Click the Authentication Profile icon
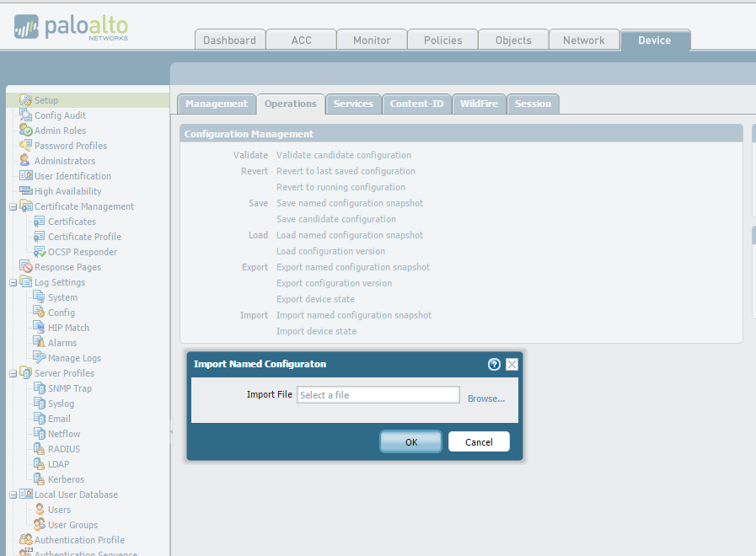This screenshot has height=556, width=756. [25, 540]
